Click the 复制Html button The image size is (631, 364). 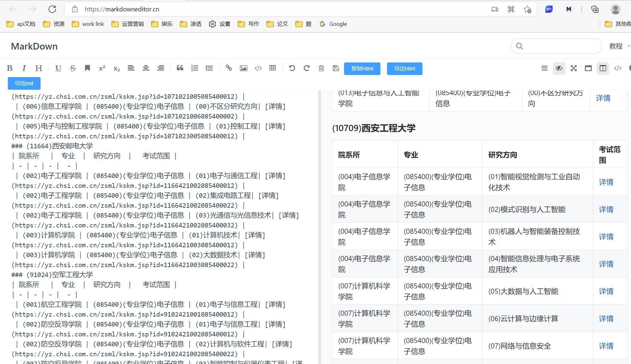[362, 69]
